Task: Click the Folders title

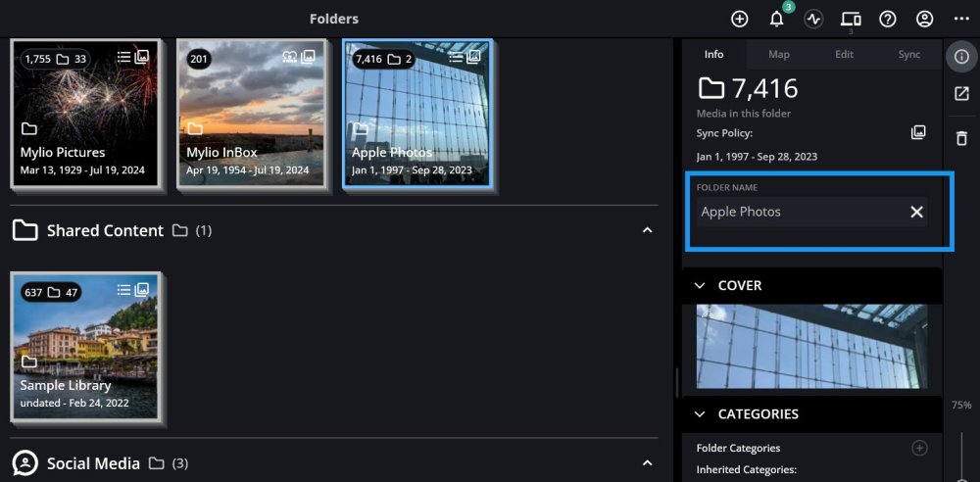Action: (334, 19)
